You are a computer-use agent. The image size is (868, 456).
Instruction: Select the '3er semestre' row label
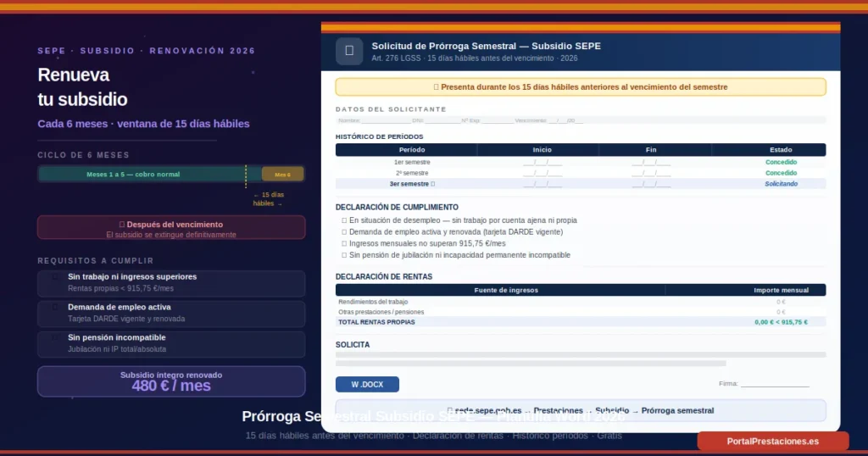click(x=412, y=184)
